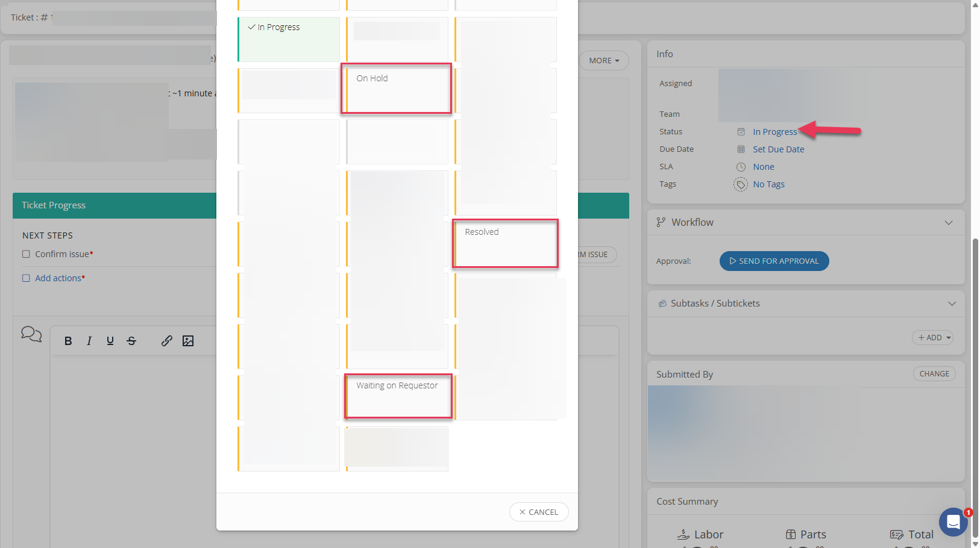Toggle italic text formatting
This screenshot has width=980, height=548.
89,341
